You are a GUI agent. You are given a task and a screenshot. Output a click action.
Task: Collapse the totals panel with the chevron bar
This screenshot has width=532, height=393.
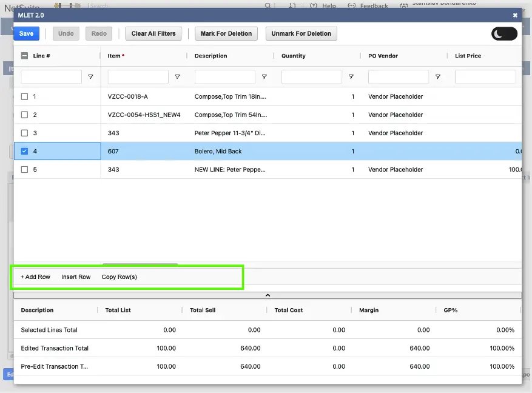(x=268, y=295)
